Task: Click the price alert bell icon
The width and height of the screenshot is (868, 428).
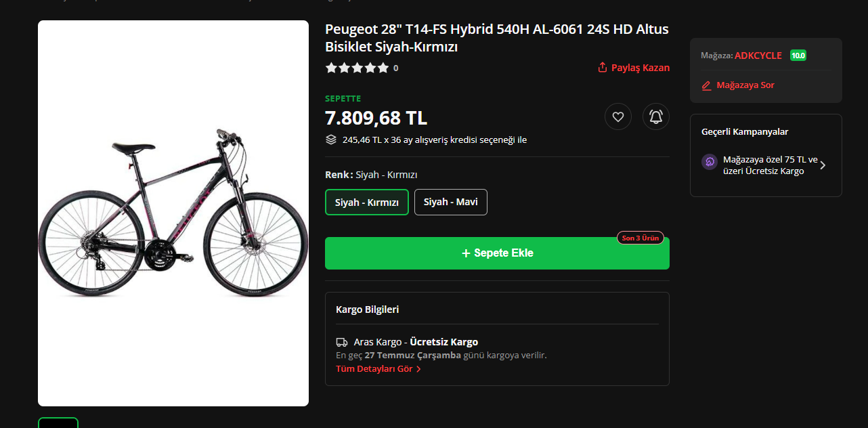Action: tap(655, 116)
